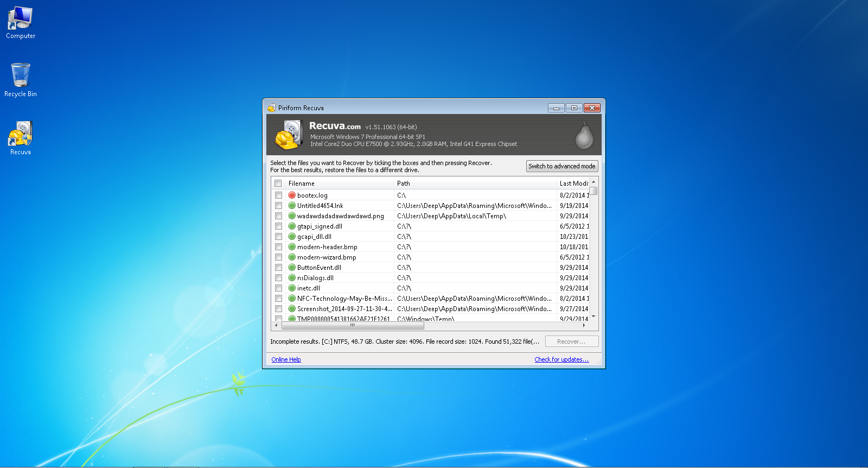Click the Incomplete results status text
The width and height of the screenshot is (868, 468).
click(x=405, y=341)
